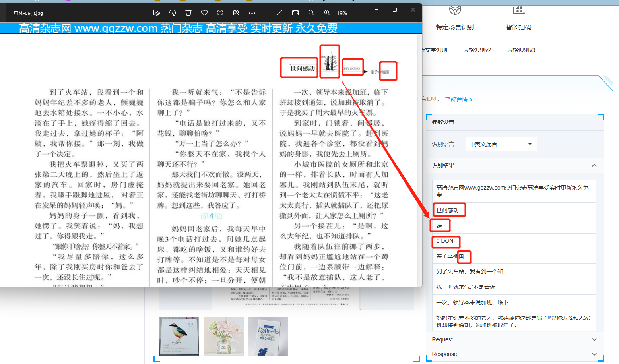Screen dimensions: 619x364
Task: Open image file info panel
Action: click(x=220, y=13)
